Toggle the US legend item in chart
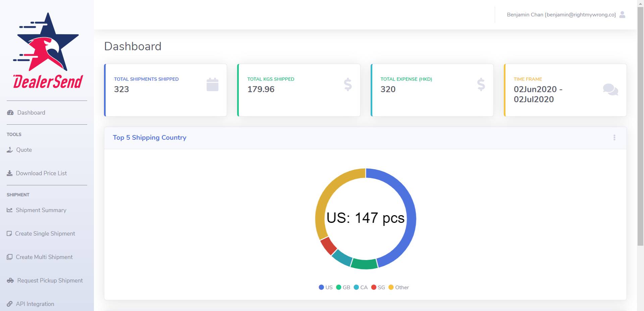This screenshot has width=644, height=311. [325, 287]
